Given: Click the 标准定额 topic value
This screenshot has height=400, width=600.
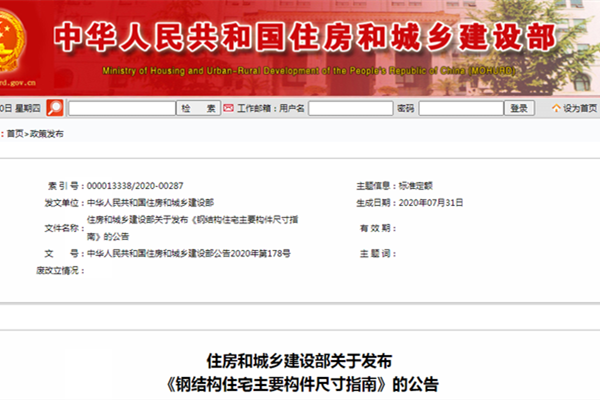Looking at the screenshot, I should click(x=416, y=186).
